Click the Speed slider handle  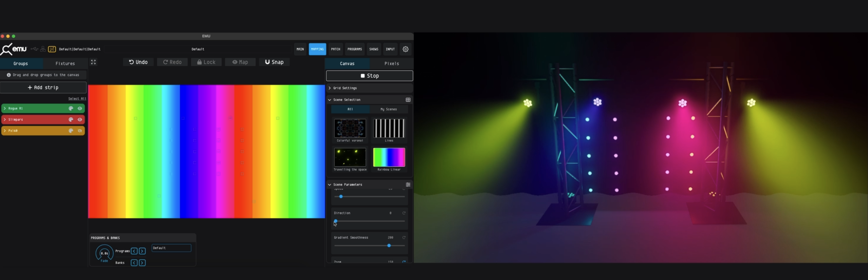click(x=341, y=197)
